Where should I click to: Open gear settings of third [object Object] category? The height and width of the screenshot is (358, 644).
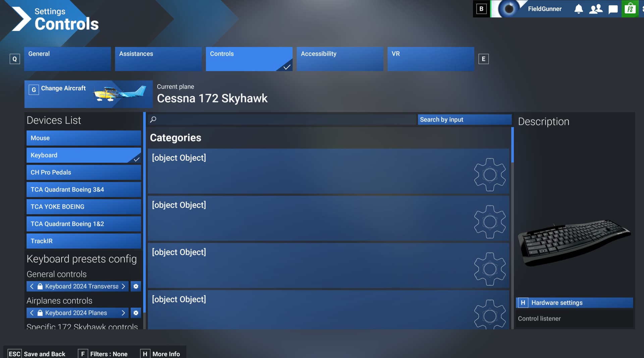pos(490,269)
